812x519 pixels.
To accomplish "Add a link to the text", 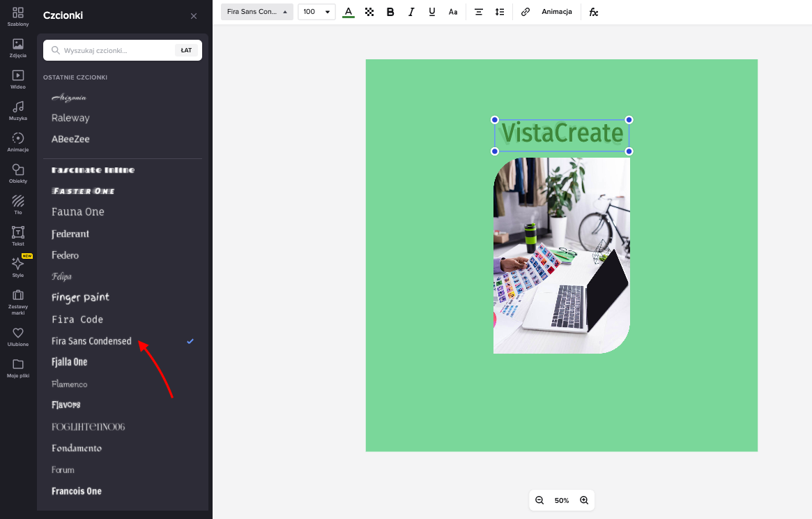I will click(x=525, y=12).
